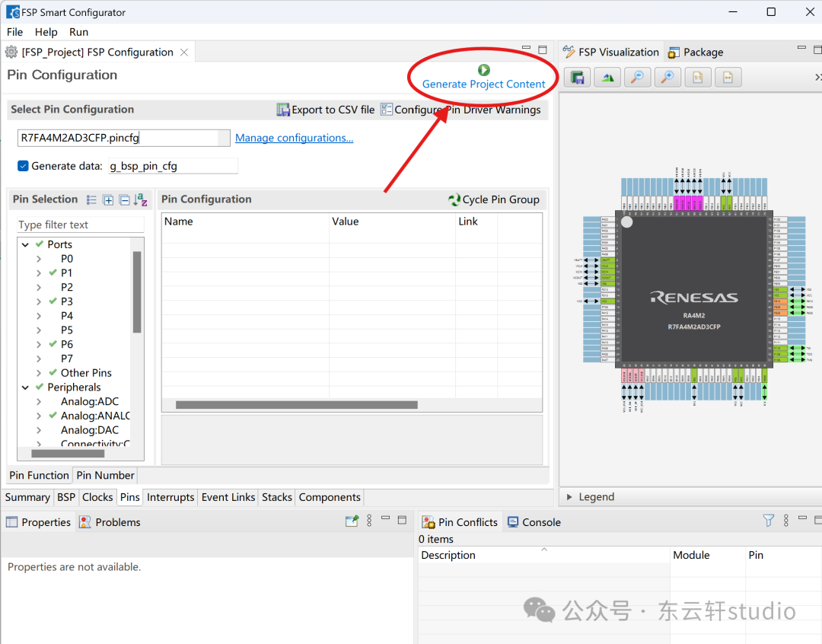The width and height of the screenshot is (822, 644).
Task: Close the FSP Configuration editor tab
Action: (184, 52)
